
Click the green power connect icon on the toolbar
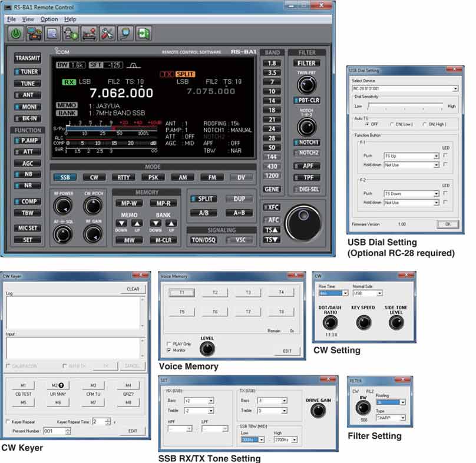coord(16,34)
